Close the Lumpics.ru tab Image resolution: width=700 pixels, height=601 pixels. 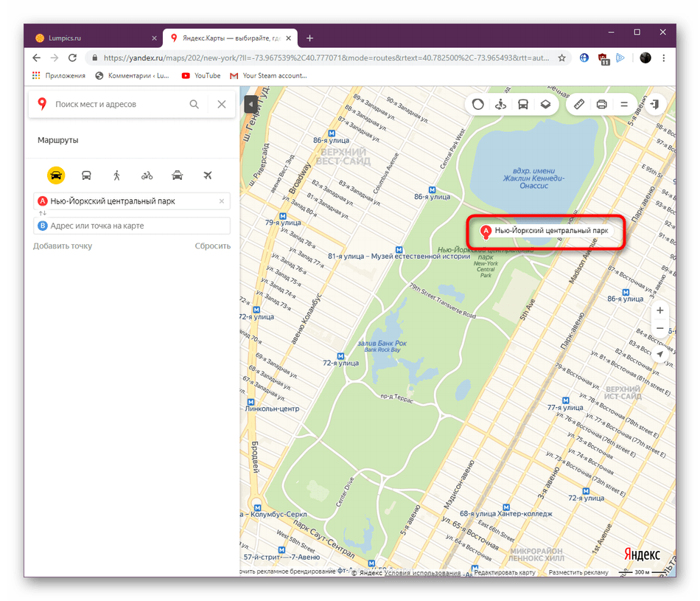point(155,38)
